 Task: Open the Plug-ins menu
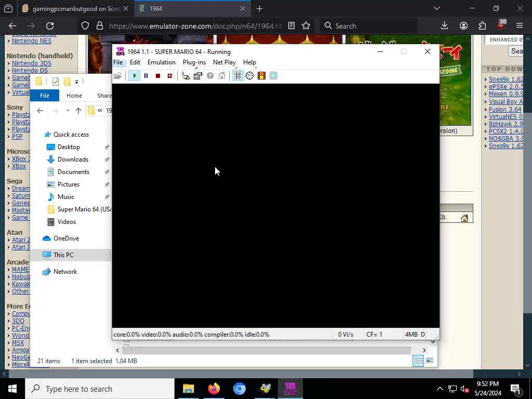tap(194, 62)
